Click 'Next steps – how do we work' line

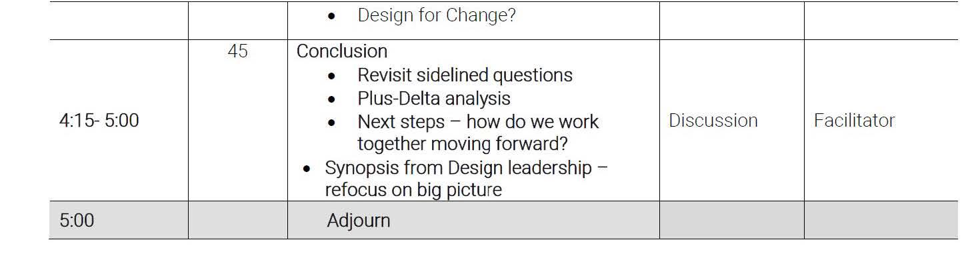[x=478, y=122]
